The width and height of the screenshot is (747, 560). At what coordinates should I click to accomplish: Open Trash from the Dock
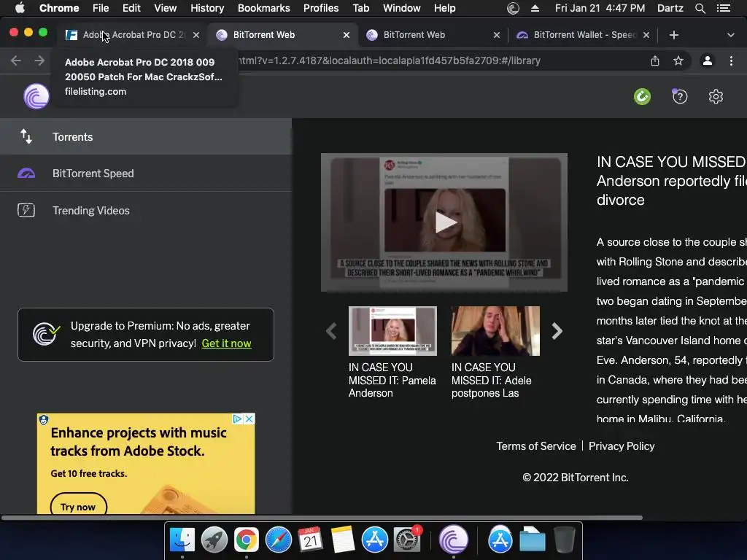point(565,540)
